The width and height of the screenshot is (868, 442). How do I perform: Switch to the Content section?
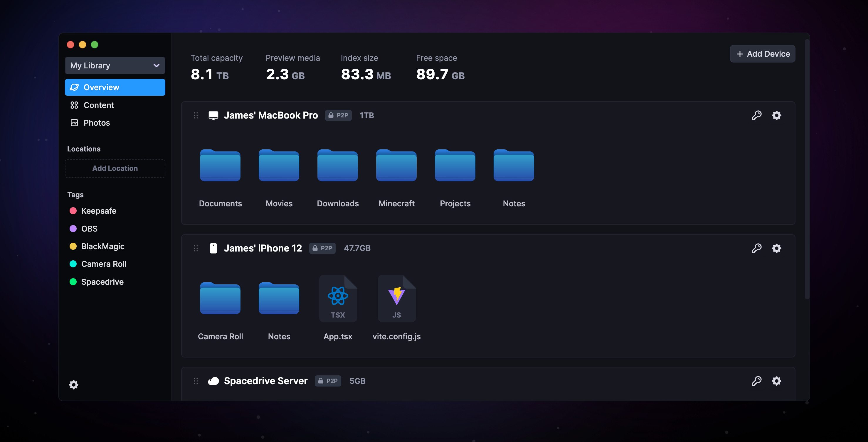tap(98, 105)
